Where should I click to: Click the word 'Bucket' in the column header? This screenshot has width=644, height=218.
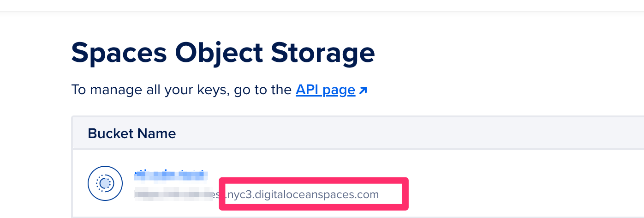coord(110,133)
